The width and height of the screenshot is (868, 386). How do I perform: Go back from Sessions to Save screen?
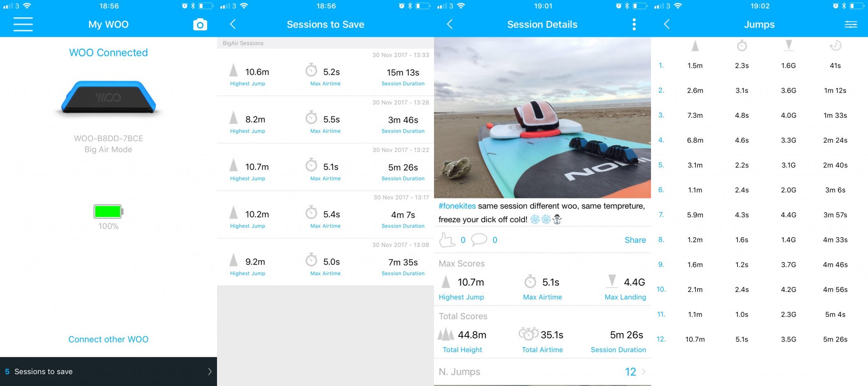coord(233,24)
